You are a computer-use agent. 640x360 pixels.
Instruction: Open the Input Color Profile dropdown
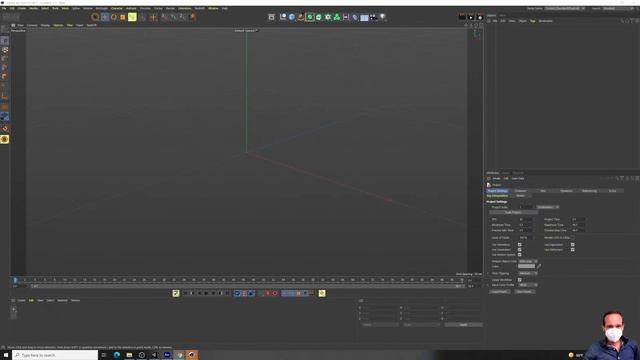pyautogui.click(x=528, y=285)
